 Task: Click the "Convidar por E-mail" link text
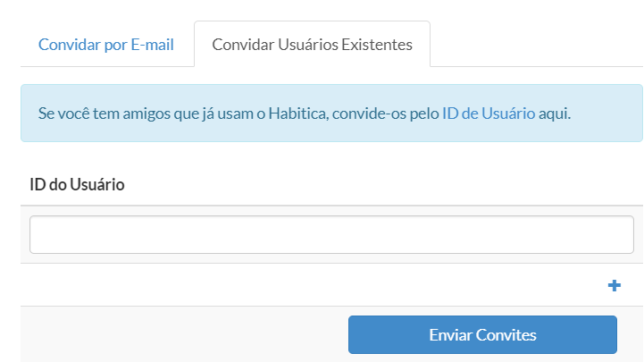pyautogui.click(x=105, y=45)
